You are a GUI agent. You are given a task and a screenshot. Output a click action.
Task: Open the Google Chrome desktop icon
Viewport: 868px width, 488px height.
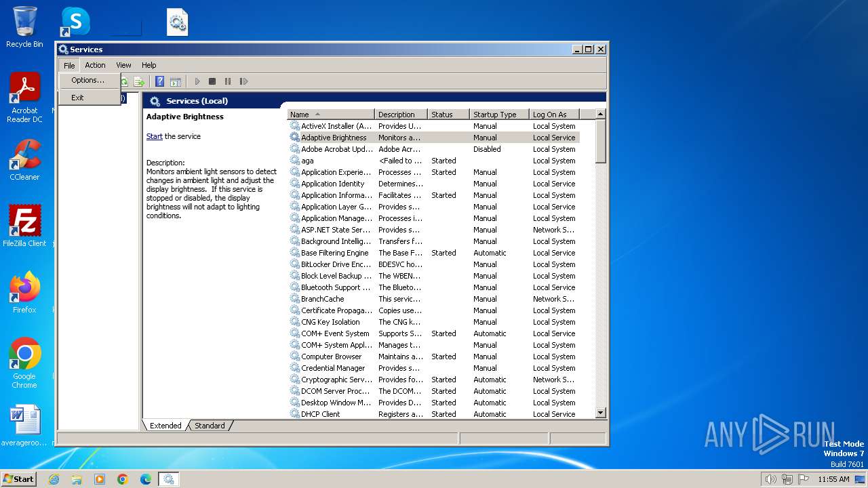pos(24,363)
